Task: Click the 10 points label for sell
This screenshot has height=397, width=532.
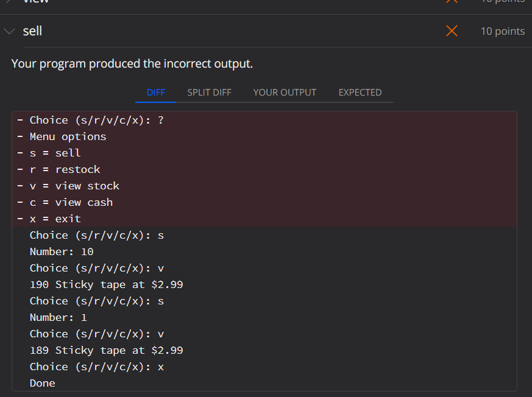Action: coord(503,31)
